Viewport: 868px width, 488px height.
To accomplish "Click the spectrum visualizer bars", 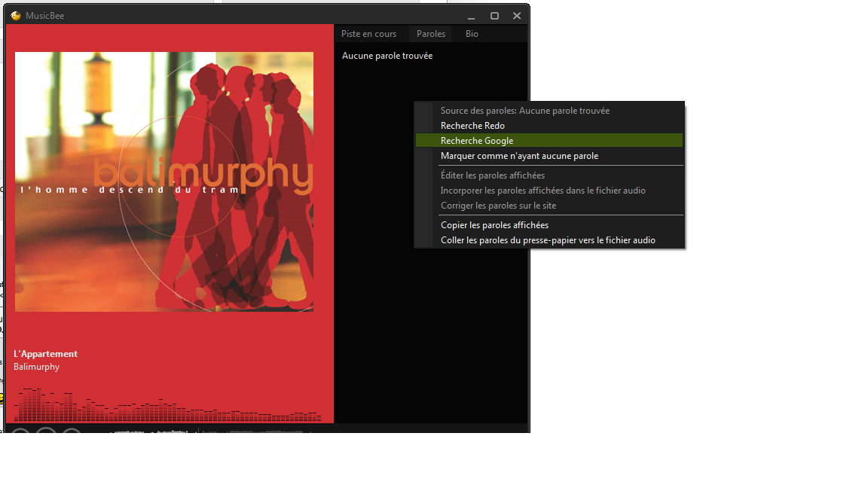I will (x=167, y=405).
